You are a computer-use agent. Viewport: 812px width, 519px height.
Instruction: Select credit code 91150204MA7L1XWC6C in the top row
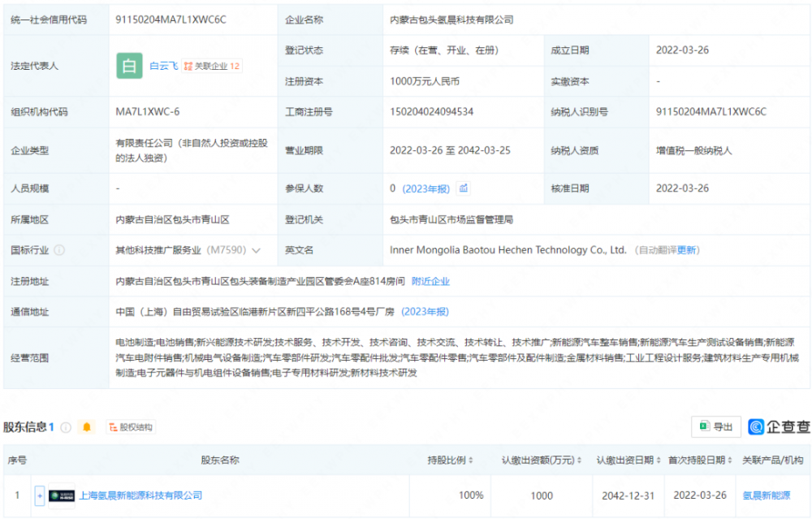click(x=171, y=19)
